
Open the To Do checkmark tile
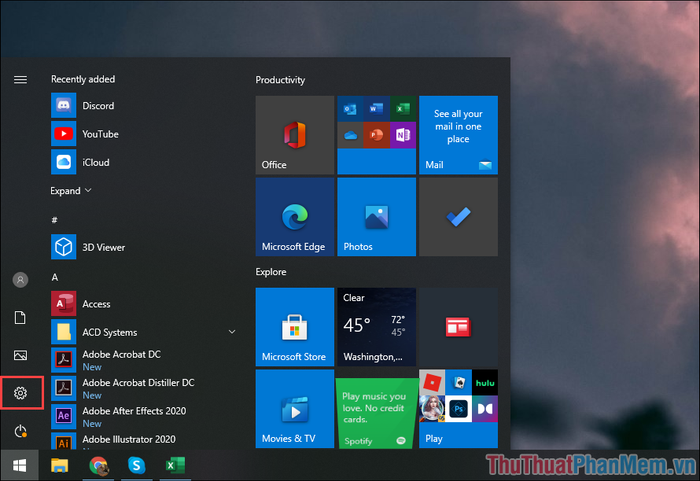coord(458,217)
